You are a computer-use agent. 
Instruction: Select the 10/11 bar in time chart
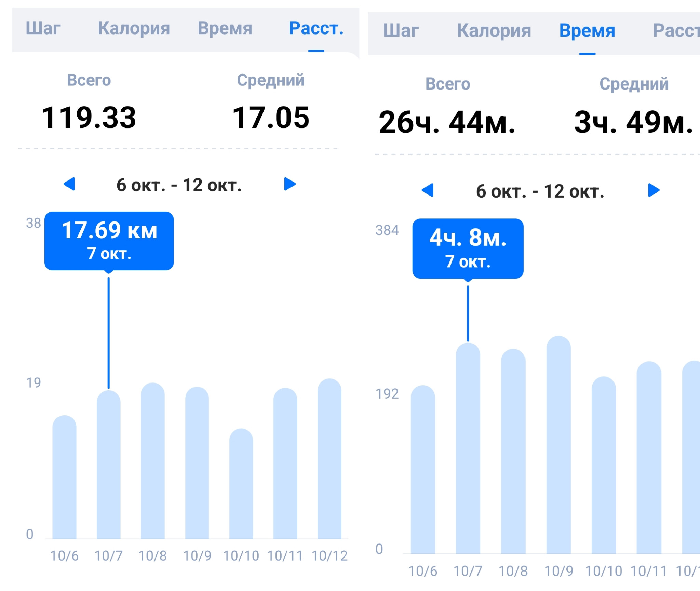pyautogui.click(x=649, y=457)
